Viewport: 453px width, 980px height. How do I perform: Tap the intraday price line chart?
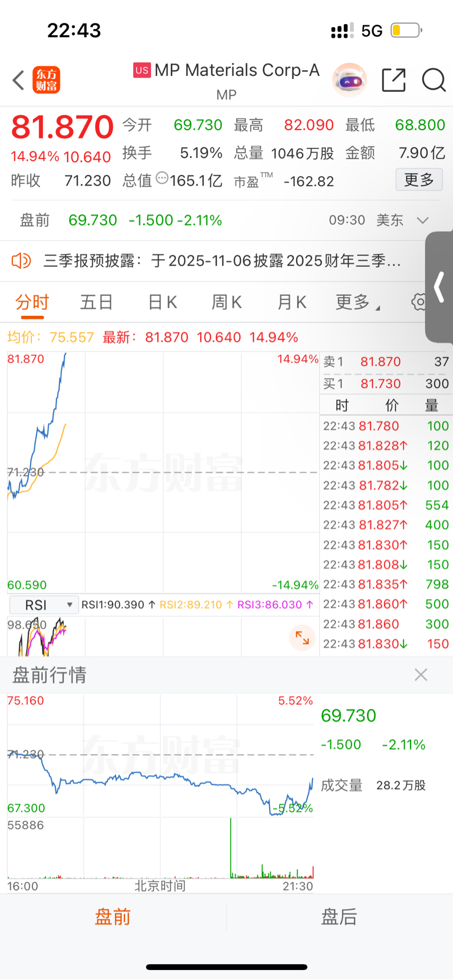163,472
